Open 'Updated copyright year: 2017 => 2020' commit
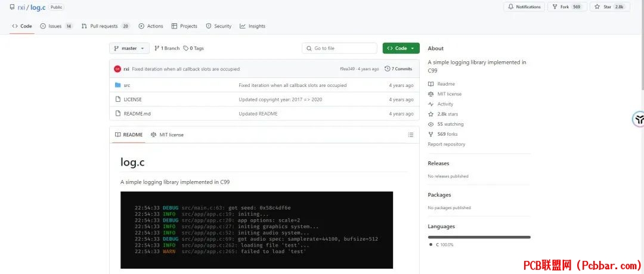Screen dimensions: 644x274 [x=280, y=99]
